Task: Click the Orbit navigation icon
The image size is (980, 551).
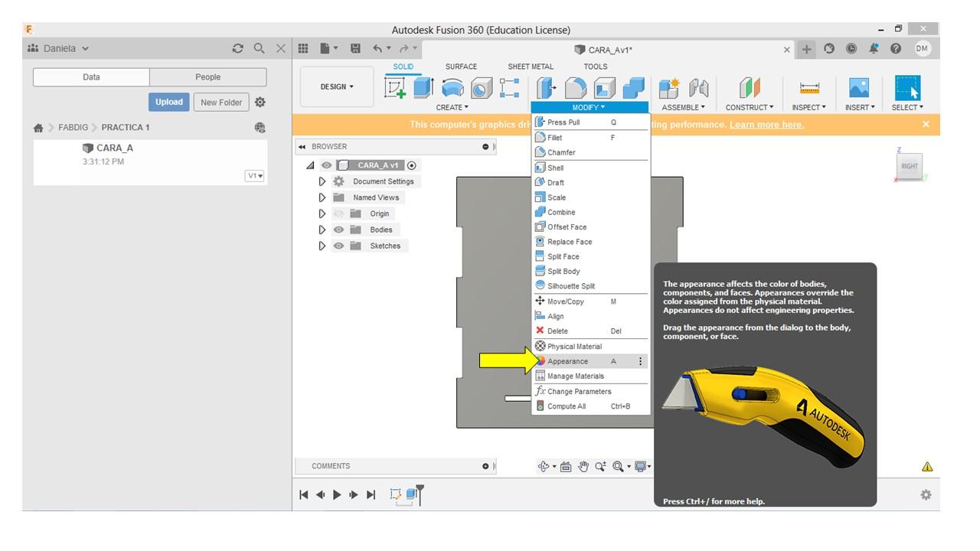Action: click(544, 466)
